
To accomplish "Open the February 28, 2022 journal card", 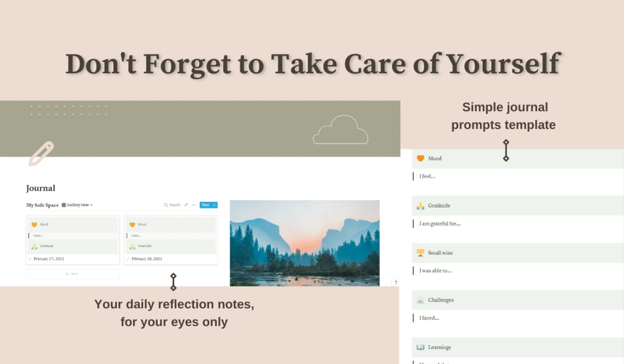I will (147, 259).
